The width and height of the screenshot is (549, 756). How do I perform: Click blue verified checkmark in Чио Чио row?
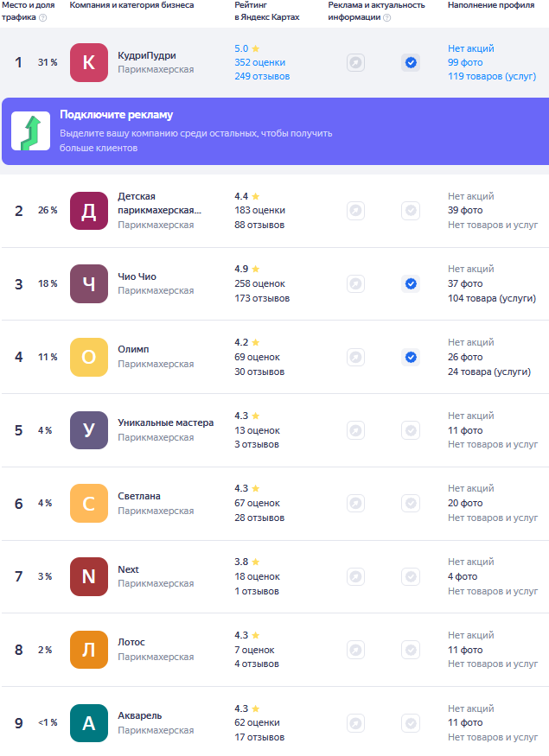point(411,283)
